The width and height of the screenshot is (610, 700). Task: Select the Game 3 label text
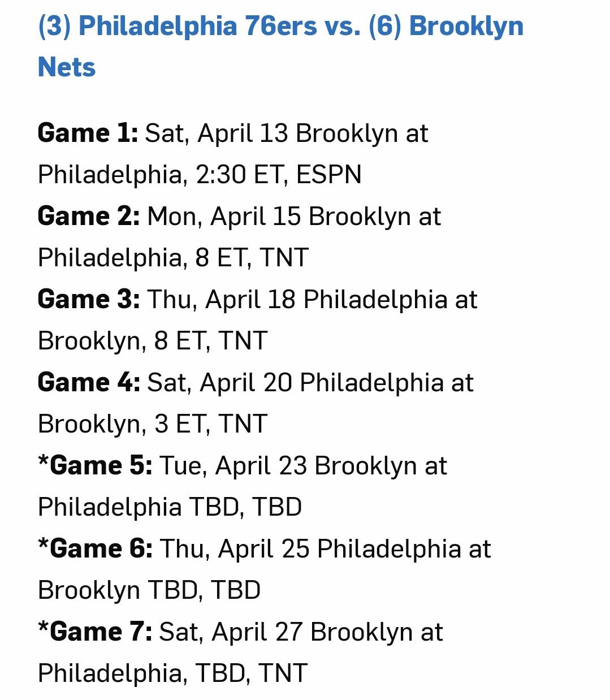click(89, 300)
